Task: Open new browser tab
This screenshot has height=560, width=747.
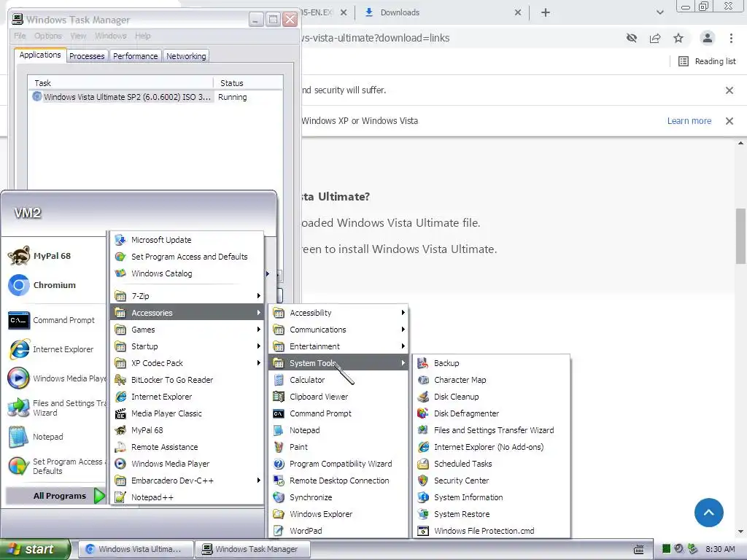Action: click(546, 12)
